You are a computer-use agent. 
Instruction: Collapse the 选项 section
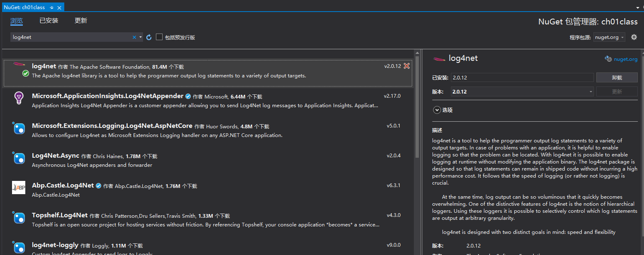pyautogui.click(x=437, y=110)
